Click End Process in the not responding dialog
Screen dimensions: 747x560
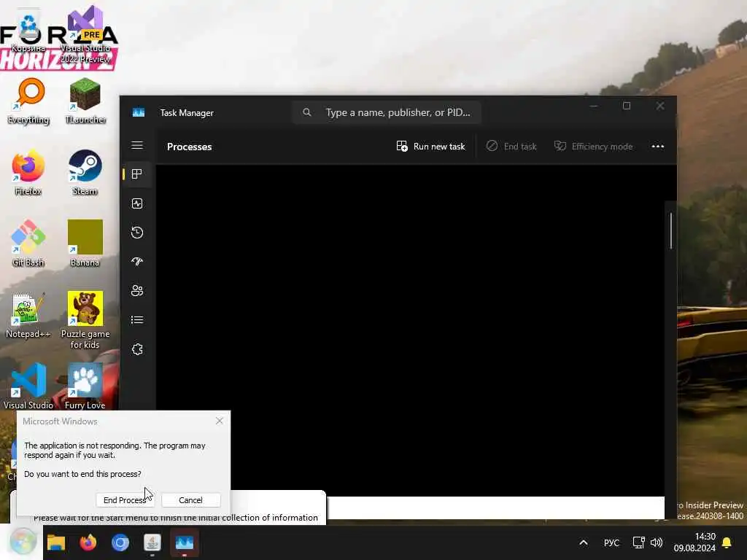point(125,500)
